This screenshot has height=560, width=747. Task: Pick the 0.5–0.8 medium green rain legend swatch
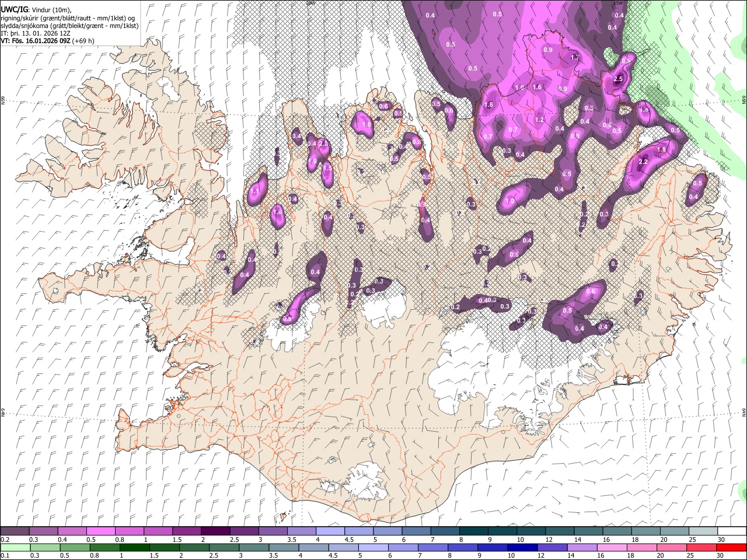tap(75, 547)
